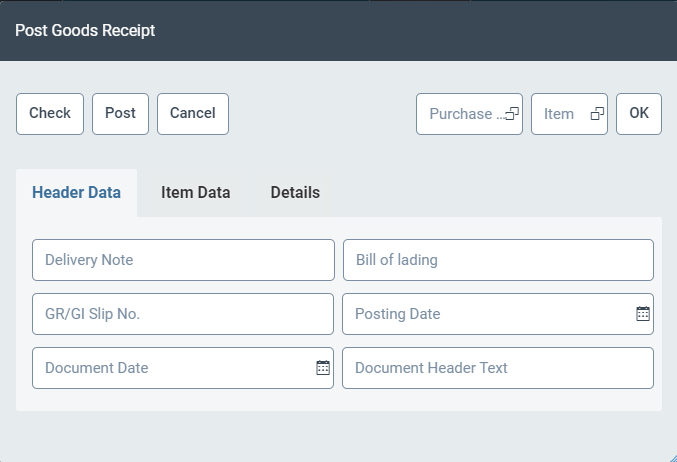Switch to the Header Data tab
The height and width of the screenshot is (462, 677).
tap(77, 193)
